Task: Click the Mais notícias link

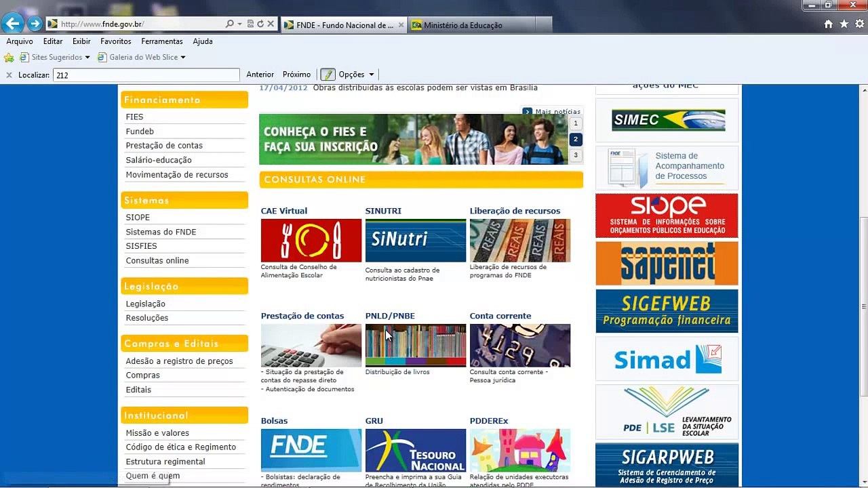Action: 557,112
